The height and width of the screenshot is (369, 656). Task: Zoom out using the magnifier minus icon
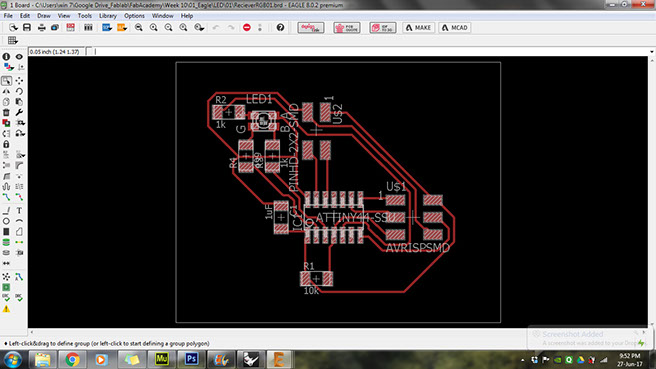coord(168,28)
